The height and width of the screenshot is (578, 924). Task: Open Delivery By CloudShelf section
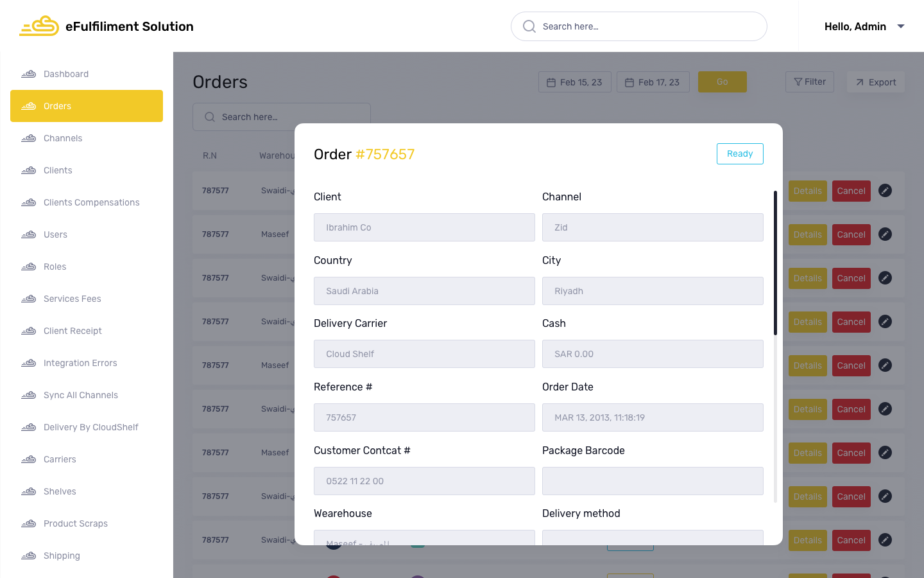pyautogui.click(x=90, y=427)
